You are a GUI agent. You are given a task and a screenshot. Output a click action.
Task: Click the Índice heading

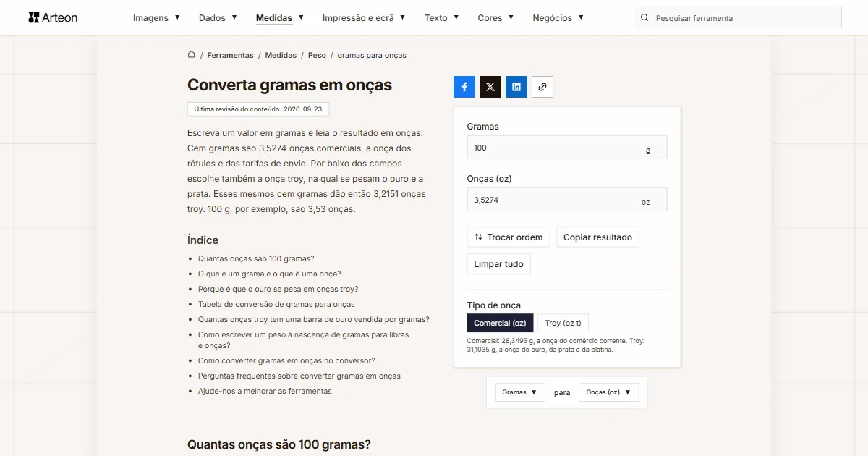203,240
